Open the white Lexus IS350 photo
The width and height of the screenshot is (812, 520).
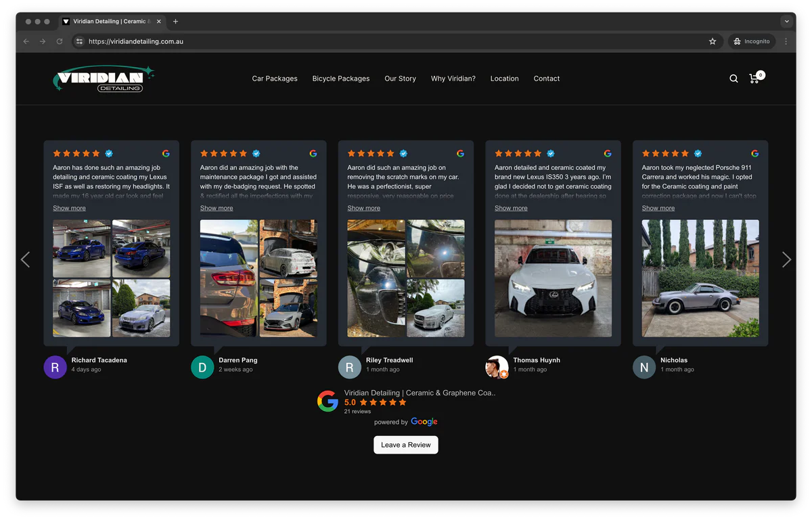click(553, 278)
